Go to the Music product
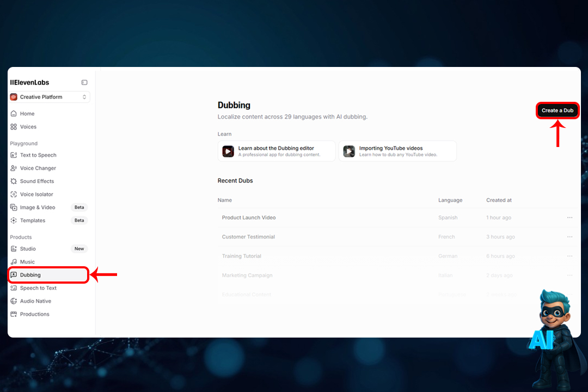This screenshot has width=588, height=392. [27, 262]
